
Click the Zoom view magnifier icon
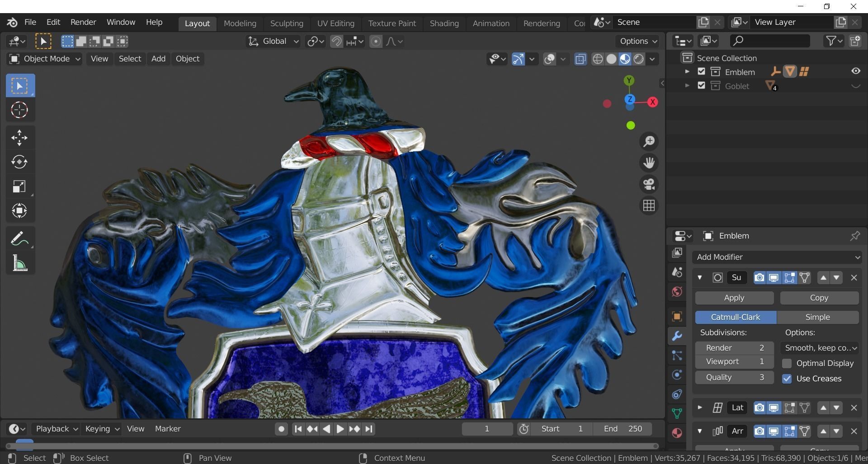coord(649,141)
